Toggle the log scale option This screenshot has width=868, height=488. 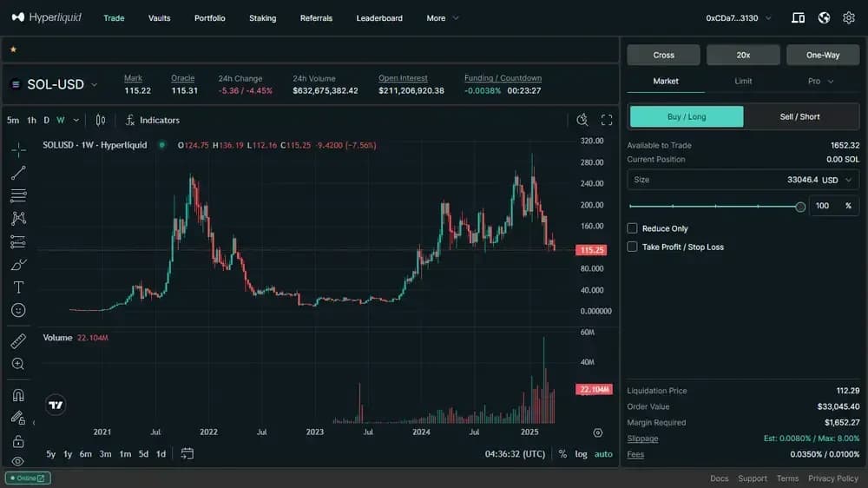[x=581, y=454]
